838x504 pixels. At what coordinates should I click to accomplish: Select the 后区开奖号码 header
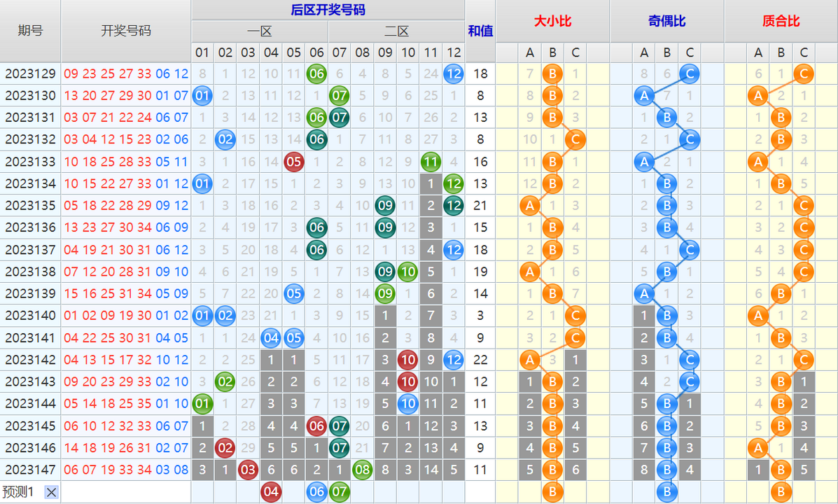(x=328, y=10)
